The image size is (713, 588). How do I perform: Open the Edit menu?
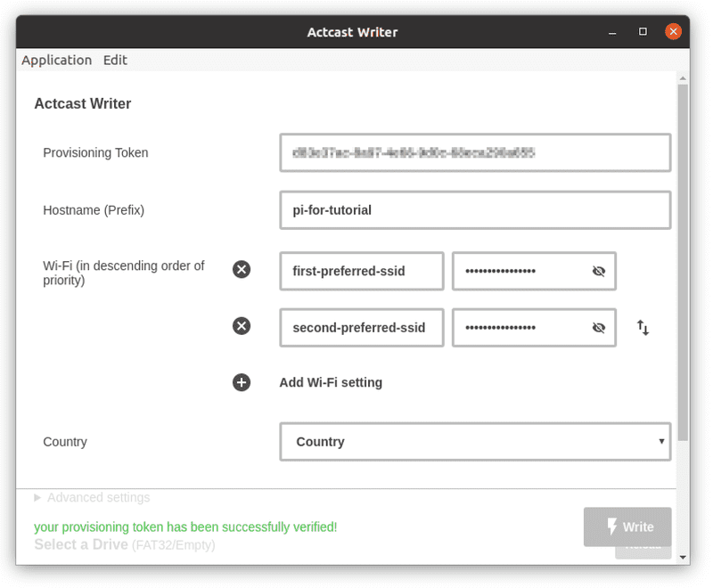pyautogui.click(x=115, y=60)
